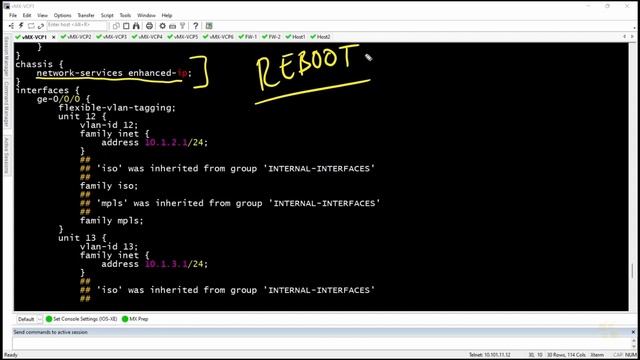Click Telnet 10.101.11.12 in status bar

click(489, 355)
